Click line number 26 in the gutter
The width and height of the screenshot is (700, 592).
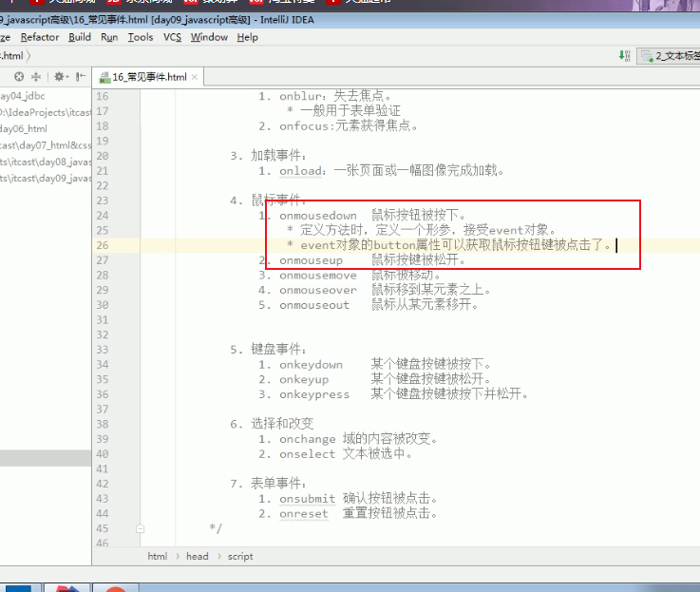click(103, 245)
